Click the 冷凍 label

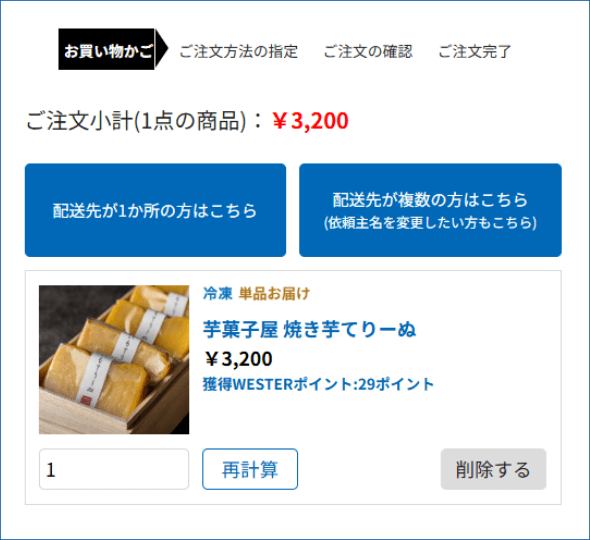click(217, 294)
